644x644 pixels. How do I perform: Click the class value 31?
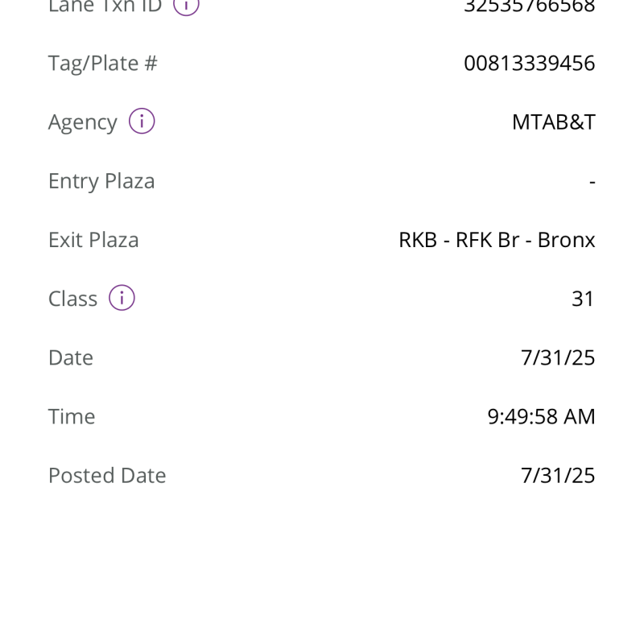(583, 299)
